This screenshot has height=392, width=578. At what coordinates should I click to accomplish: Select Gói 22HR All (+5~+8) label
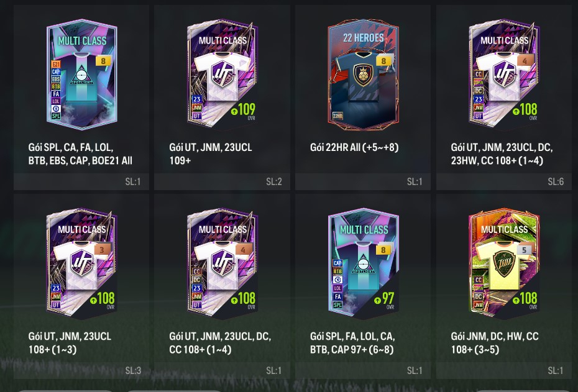pyautogui.click(x=354, y=147)
